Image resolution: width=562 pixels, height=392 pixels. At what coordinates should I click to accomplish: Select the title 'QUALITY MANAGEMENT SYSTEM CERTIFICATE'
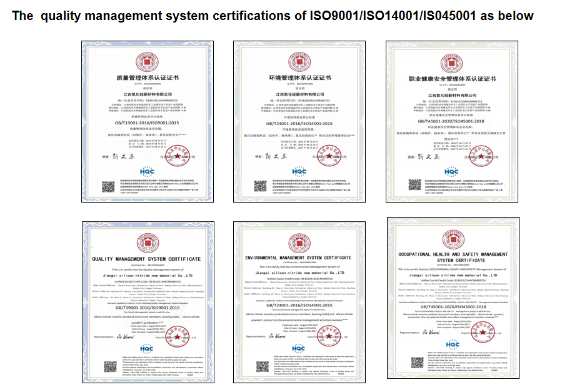[146, 259]
